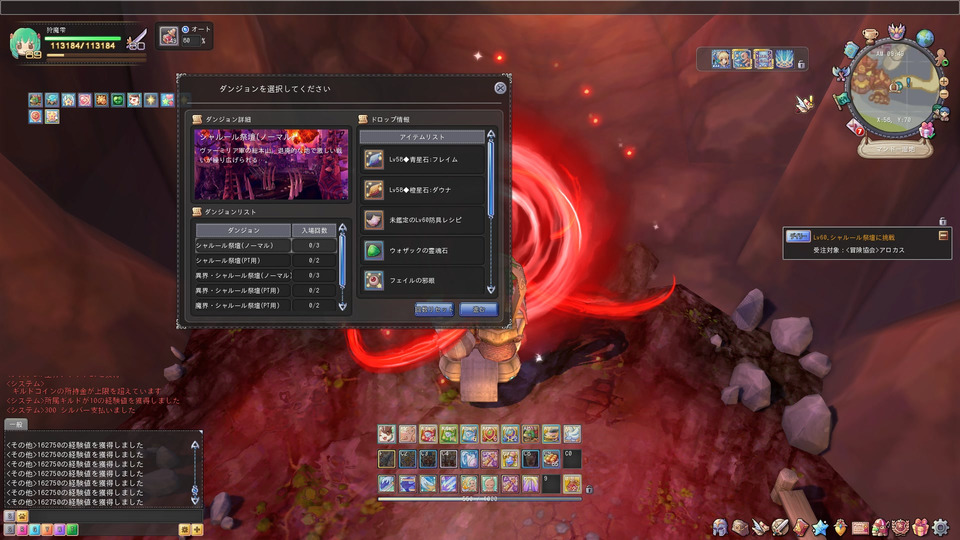The image size is (960, 540).
Task: Click the 回数リセット button
Action: [434, 309]
